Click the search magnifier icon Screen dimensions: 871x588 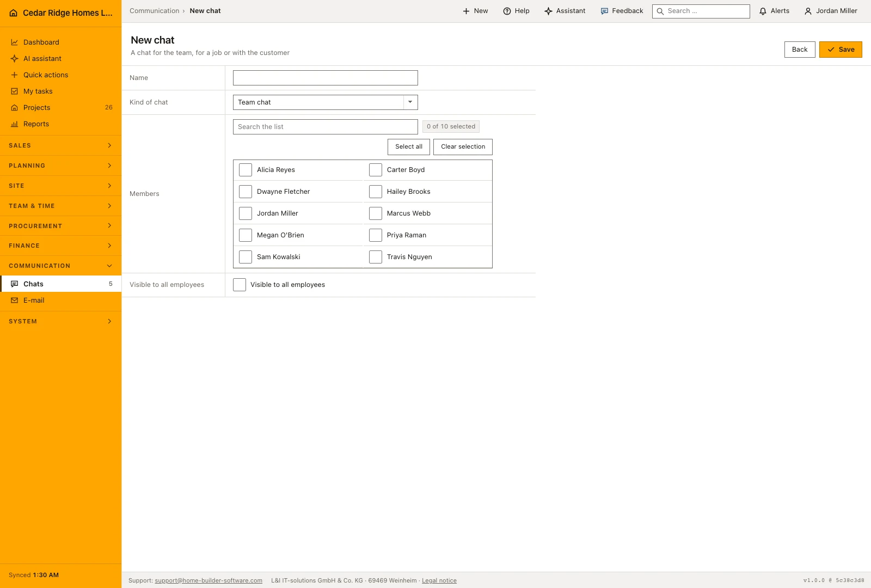pyautogui.click(x=660, y=11)
